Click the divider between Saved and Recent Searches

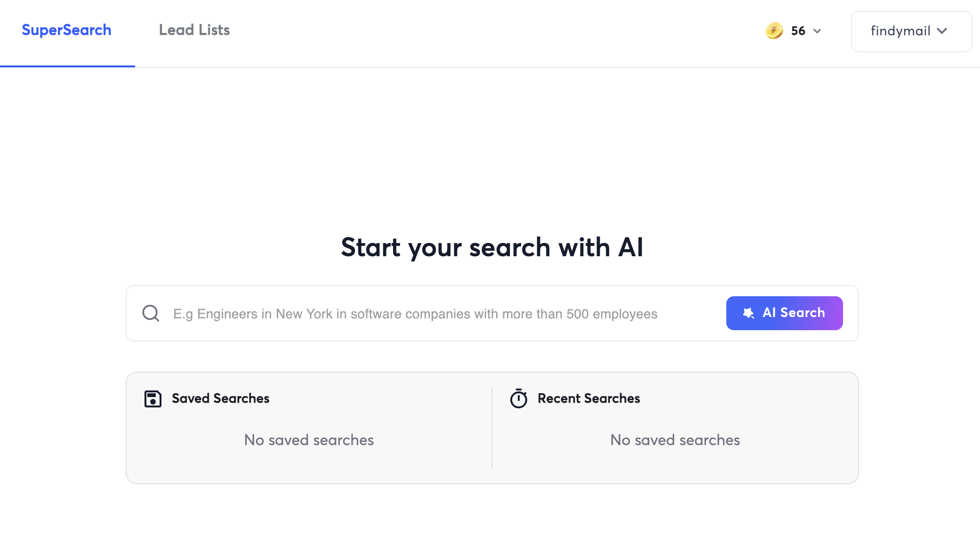[x=492, y=428]
